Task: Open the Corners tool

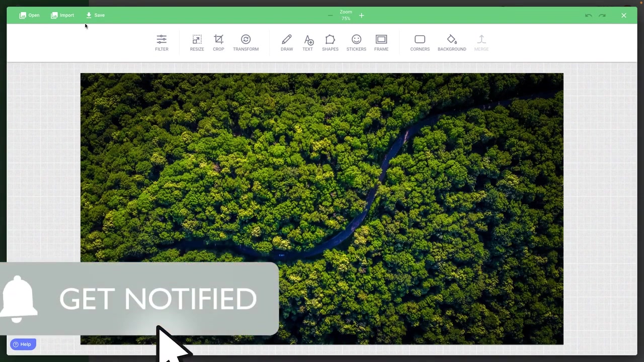Action: [x=420, y=43]
